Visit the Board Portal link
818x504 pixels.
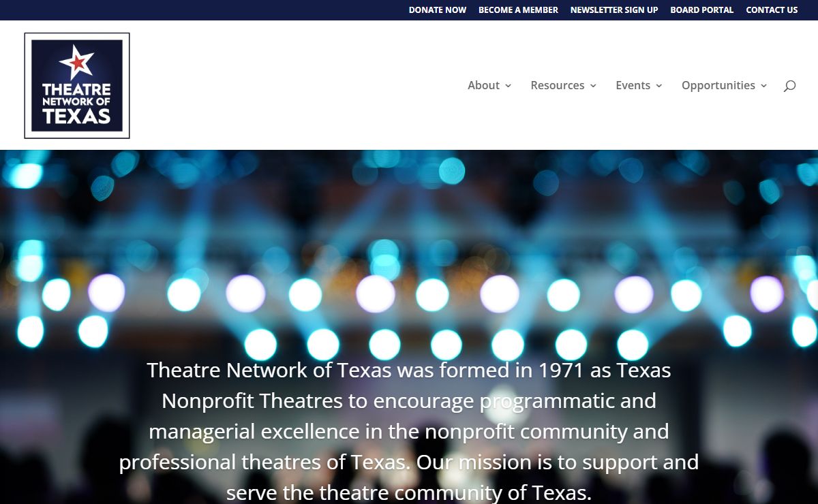tap(702, 10)
